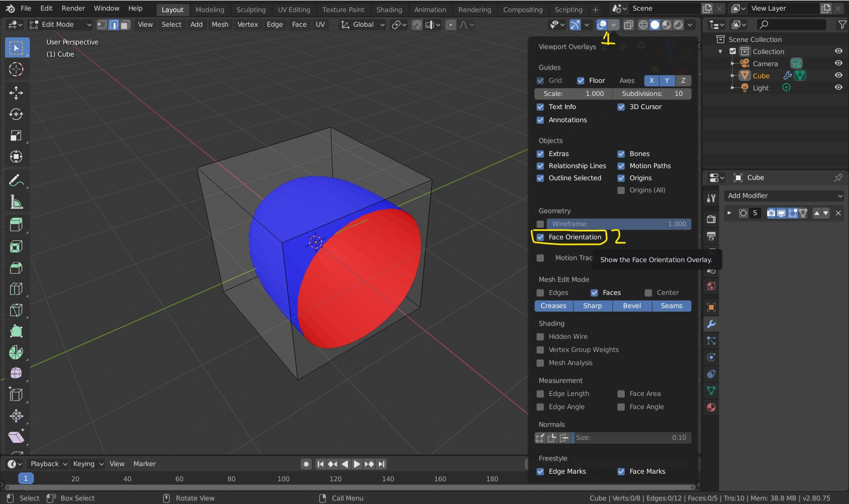Viewport: 849px width, 504px height.
Task: Select the Shrink/Fatten tool
Action: pos(16,416)
